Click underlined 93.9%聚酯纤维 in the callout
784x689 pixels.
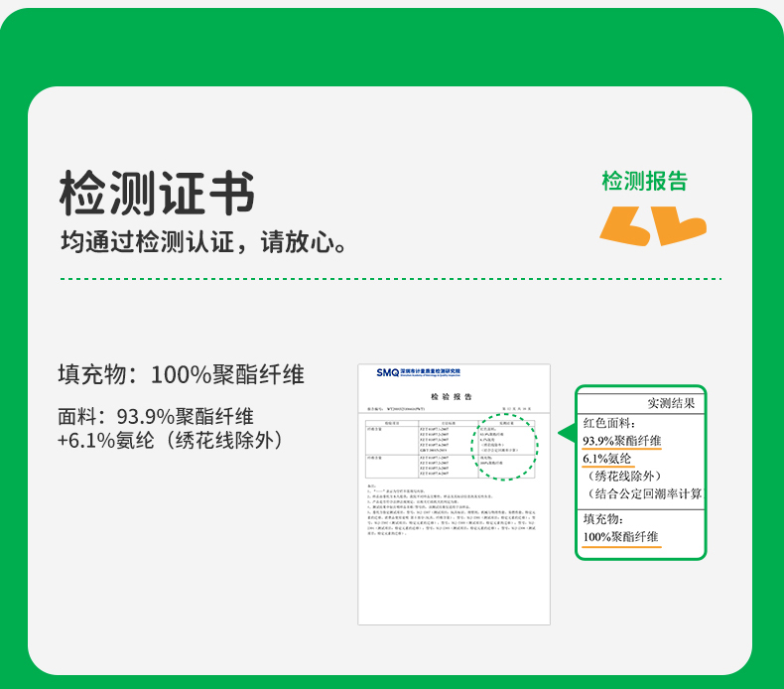[x=621, y=441]
